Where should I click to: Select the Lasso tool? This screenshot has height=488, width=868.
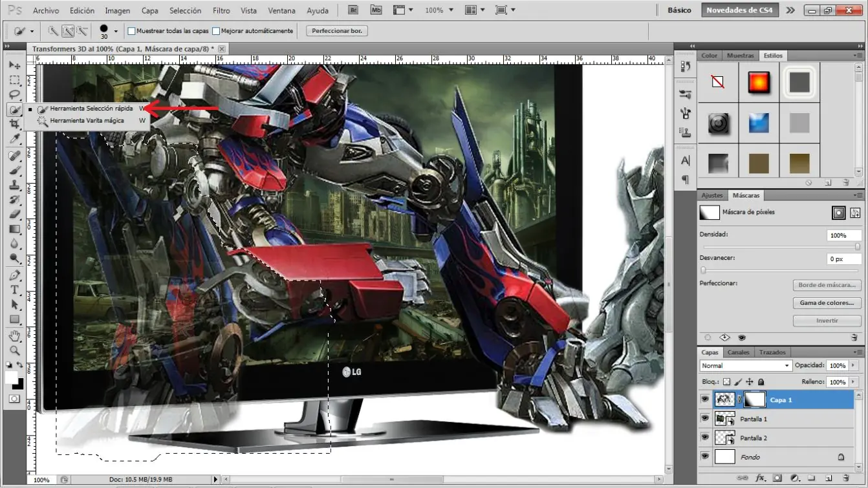pyautogui.click(x=14, y=95)
